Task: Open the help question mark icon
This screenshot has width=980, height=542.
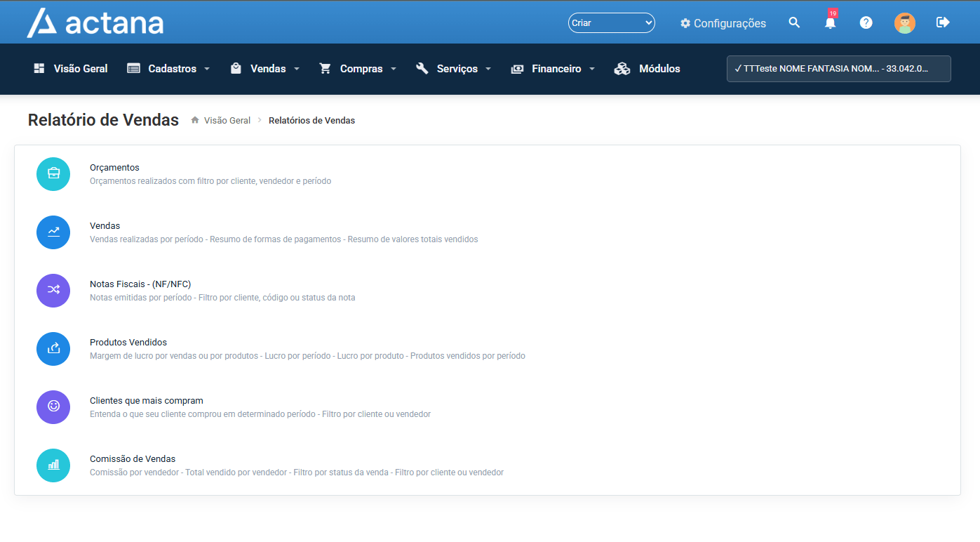Action: pyautogui.click(x=866, y=22)
